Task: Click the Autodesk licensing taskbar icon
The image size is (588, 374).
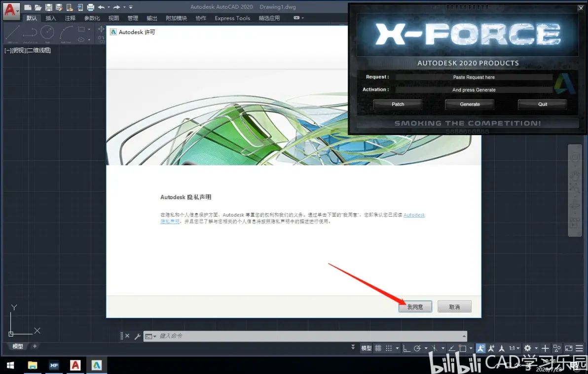Action: [97, 365]
